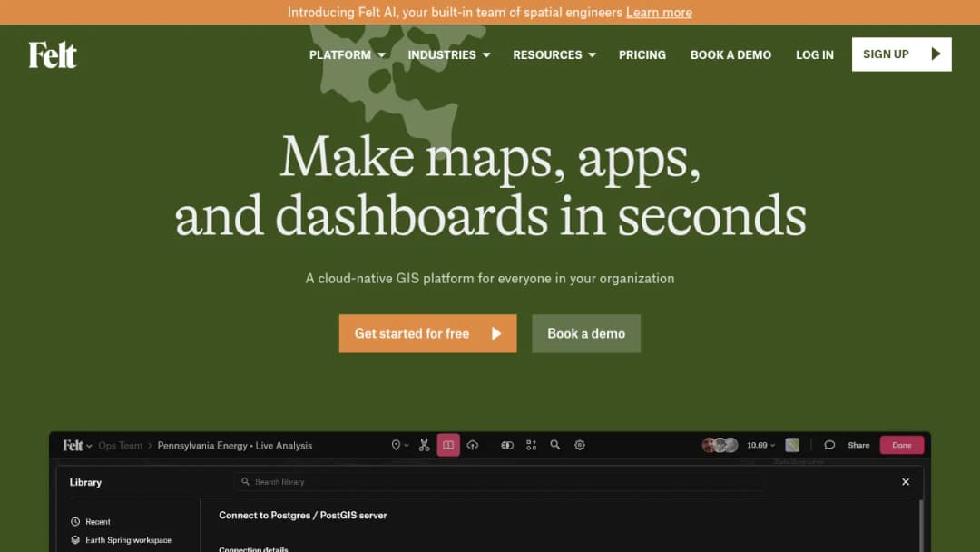
Task: Click the magnifier search icon in map toolbar
Action: (x=555, y=445)
